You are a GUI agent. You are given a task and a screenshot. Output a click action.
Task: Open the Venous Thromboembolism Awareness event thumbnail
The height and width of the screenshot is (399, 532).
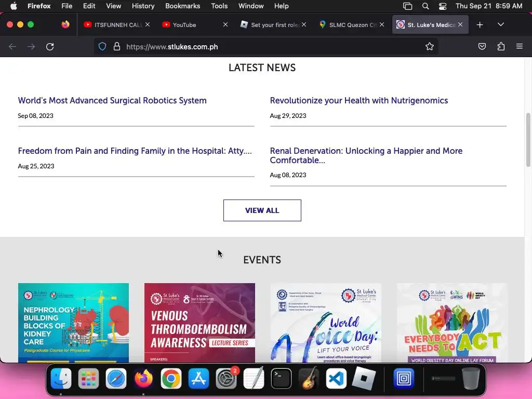[199, 323]
